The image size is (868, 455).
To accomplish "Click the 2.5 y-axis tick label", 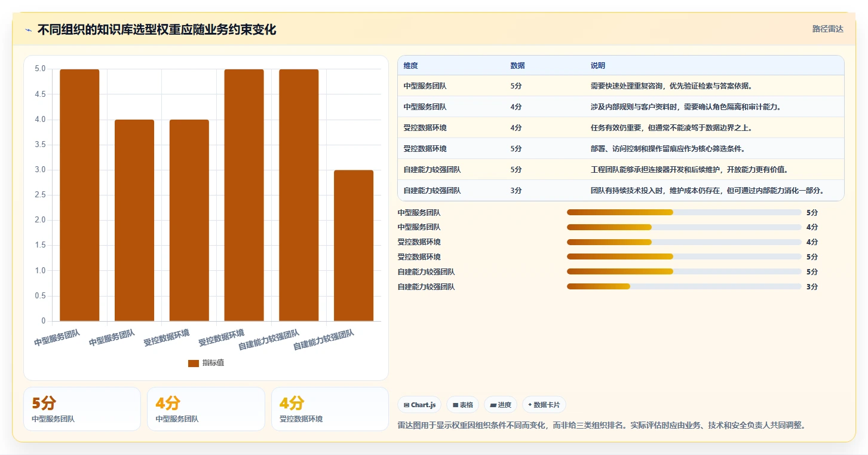I will [x=40, y=195].
